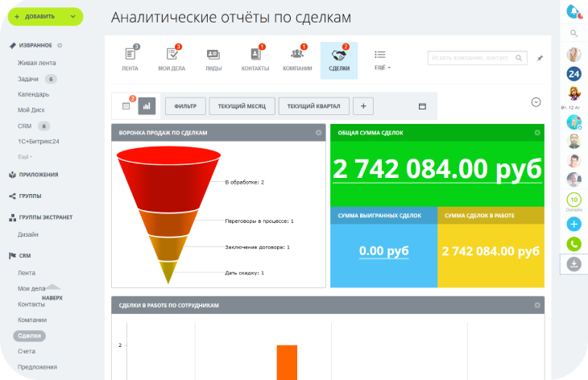Click the pin icon beside search field
This screenshot has width=588, height=380.
[x=540, y=58]
